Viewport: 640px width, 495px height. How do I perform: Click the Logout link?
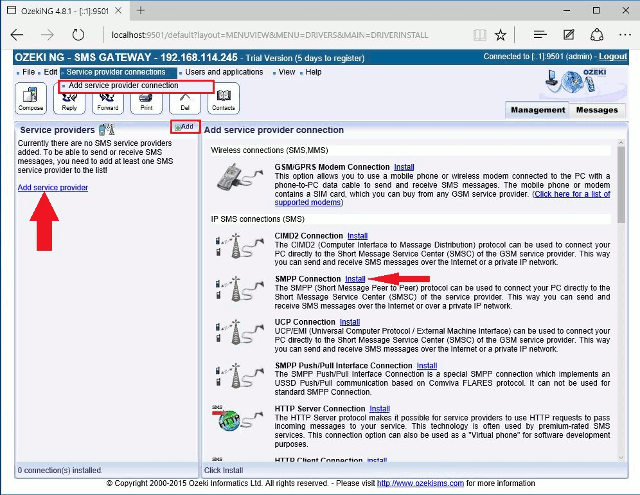(613, 57)
